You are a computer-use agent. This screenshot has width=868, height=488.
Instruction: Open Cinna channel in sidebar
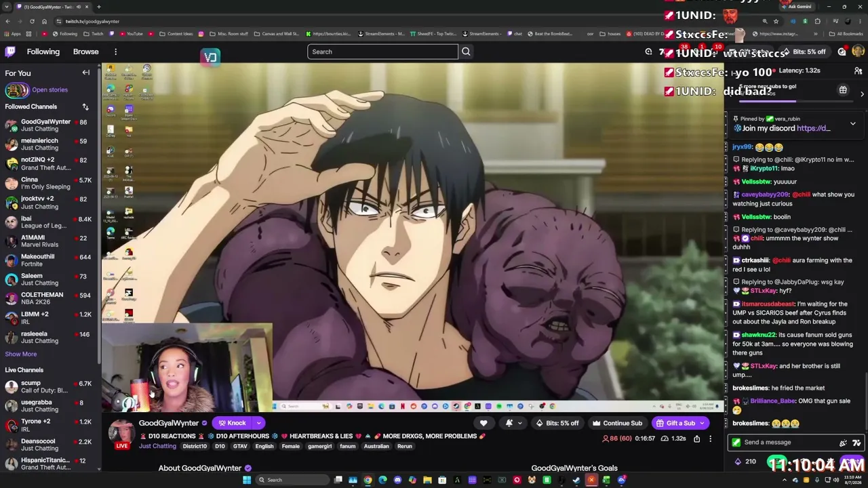coord(48,183)
